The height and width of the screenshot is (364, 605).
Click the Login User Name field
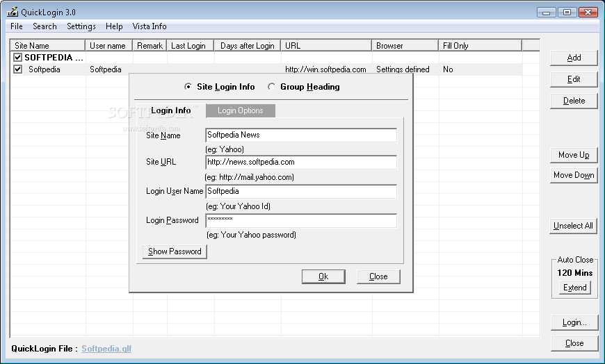[x=301, y=191]
